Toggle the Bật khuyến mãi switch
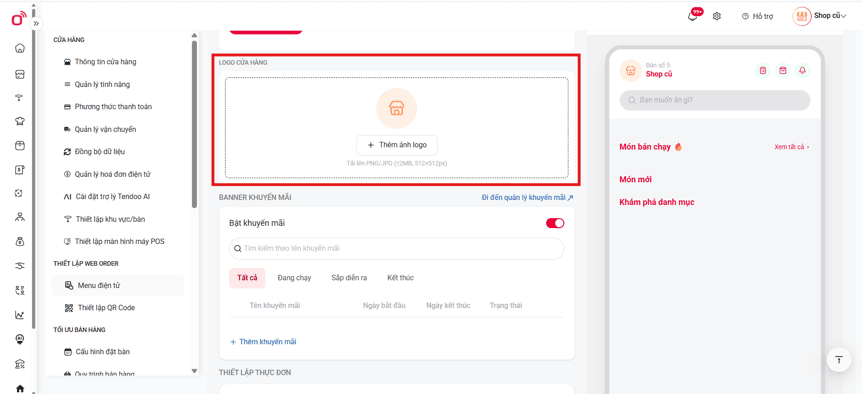The width and height of the screenshot is (862, 394). 555,223
